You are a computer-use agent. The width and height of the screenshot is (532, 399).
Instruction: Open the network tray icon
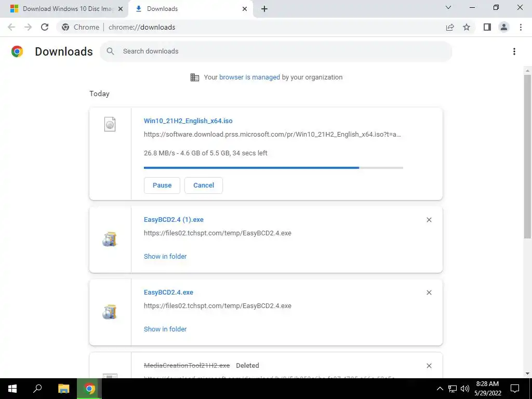tap(453, 389)
